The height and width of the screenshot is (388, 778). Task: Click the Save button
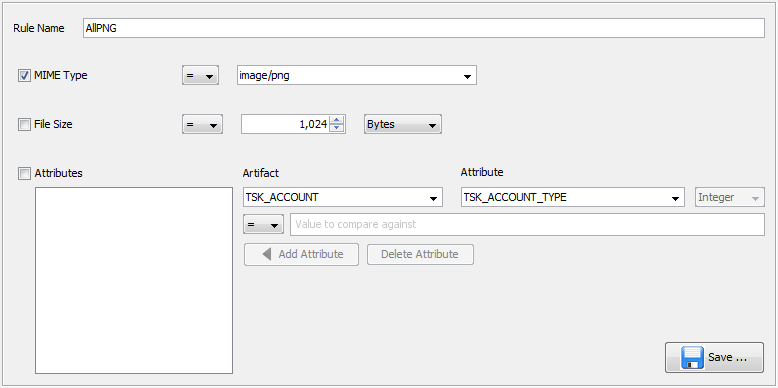click(x=714, y=357)
